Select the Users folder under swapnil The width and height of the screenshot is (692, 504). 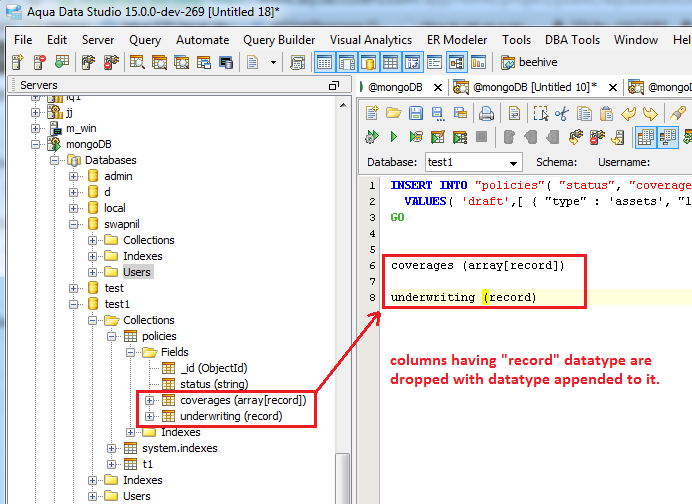(137, 272)
